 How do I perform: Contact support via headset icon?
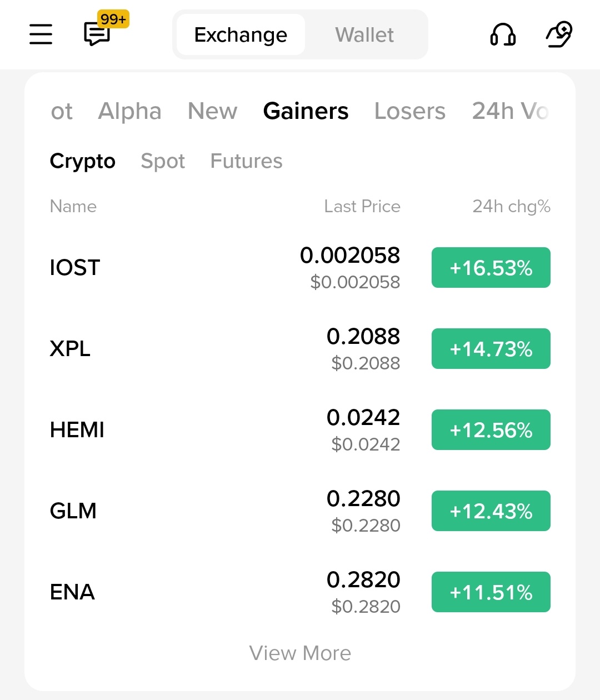503,34
